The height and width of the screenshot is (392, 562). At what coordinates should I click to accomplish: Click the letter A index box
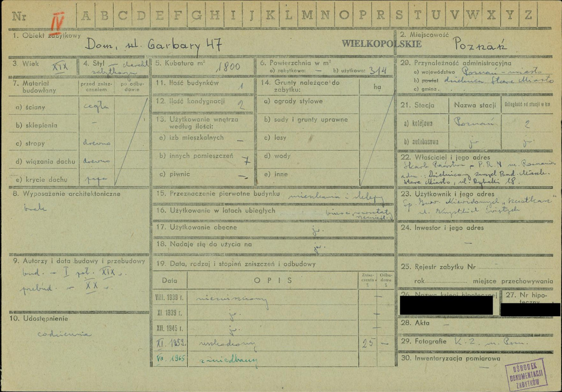click(86, 15)
